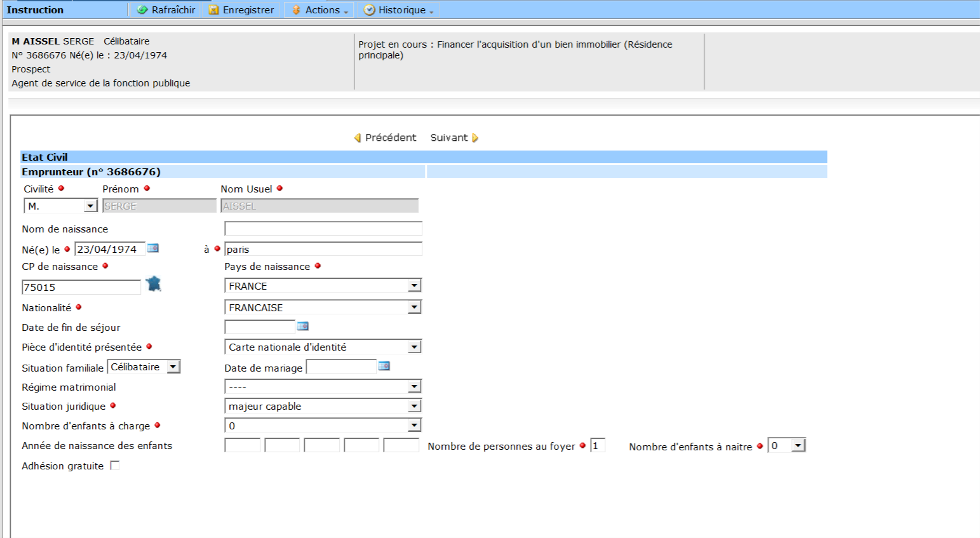Open calendar for Date de mariage
Image resolution: width=980 pixels, height=538 pixels.
384,366
